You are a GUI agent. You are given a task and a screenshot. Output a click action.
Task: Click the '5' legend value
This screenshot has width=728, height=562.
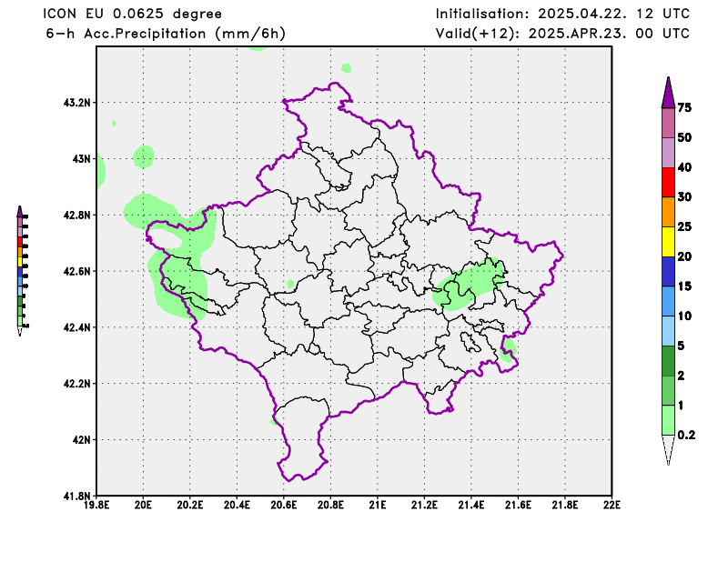tap(681, 346)
